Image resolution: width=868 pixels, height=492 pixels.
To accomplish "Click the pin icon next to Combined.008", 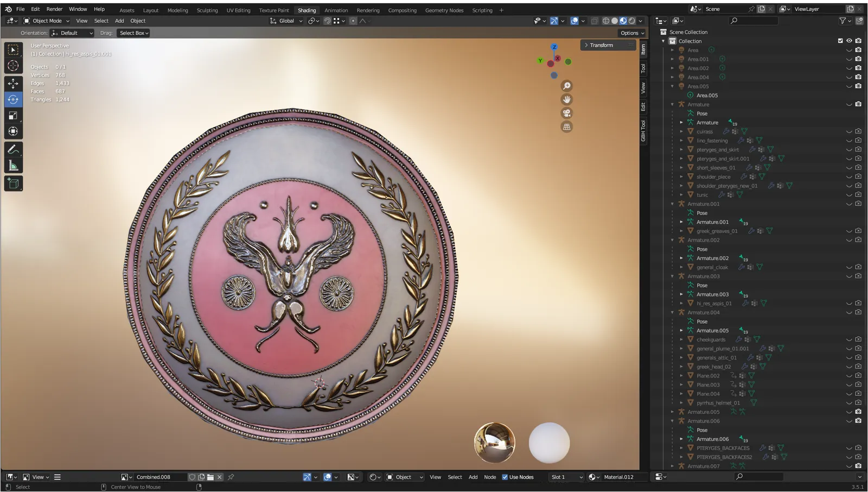I will (x=231, y=477).
